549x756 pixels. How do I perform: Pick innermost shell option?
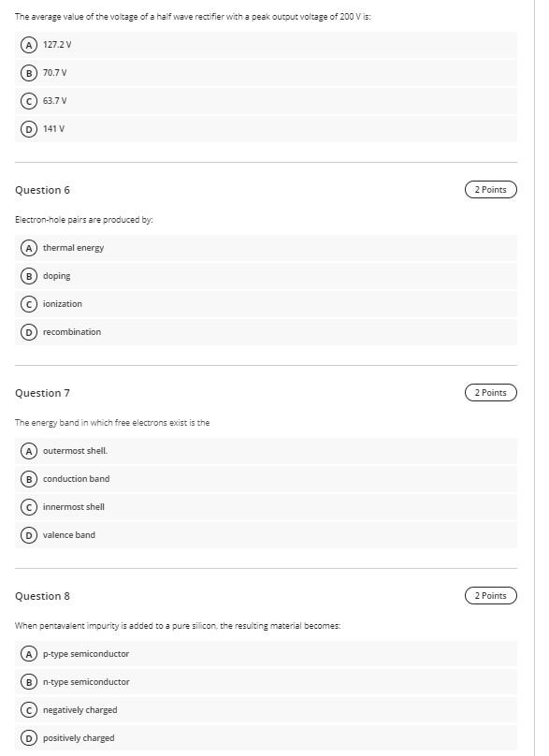266,507
